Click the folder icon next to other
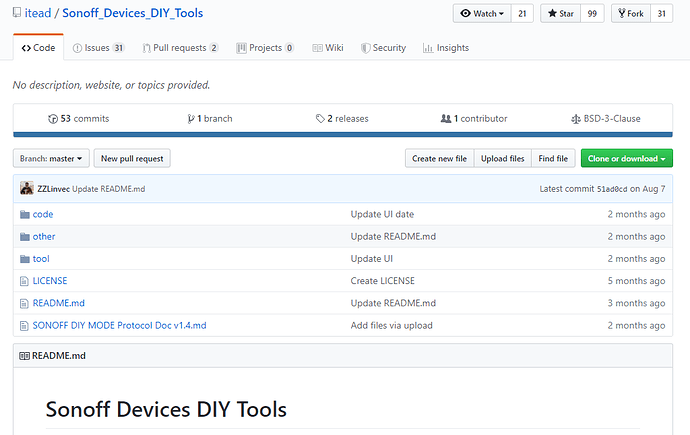Image resolution: width=690 pixels, height=435 pixels. 25,237
